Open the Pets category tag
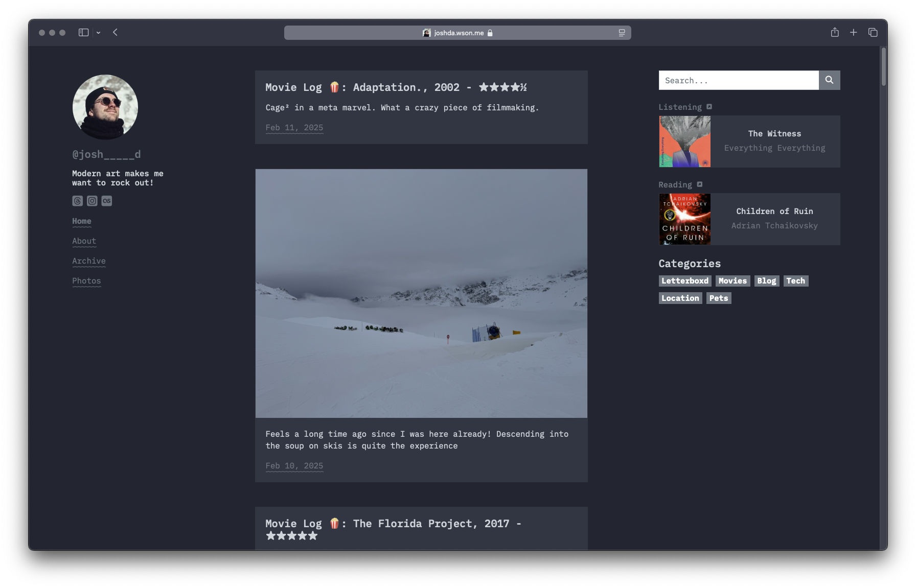The width and height of the screenshot is (916, 588). coord(719,298)
